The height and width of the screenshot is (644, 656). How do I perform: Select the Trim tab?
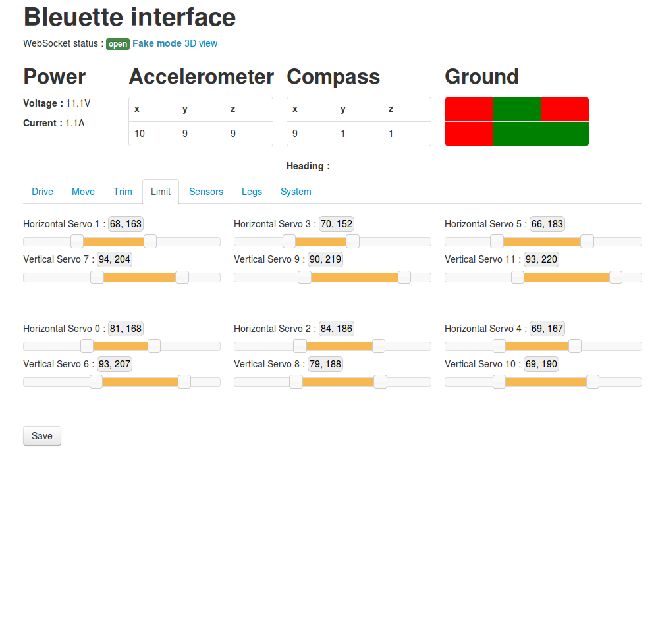[123, 192]
